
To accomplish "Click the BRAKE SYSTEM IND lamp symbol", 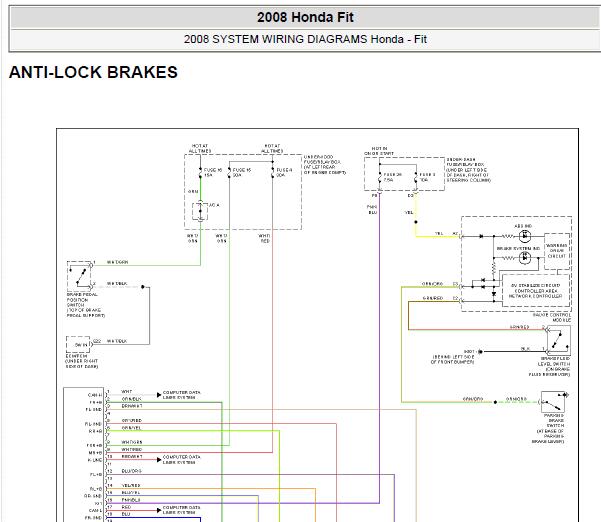I will pos(524,258).
